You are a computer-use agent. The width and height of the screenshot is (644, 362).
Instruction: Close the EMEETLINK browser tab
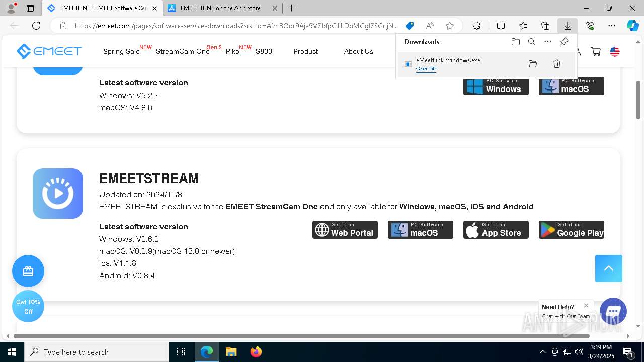pos(154,8)
